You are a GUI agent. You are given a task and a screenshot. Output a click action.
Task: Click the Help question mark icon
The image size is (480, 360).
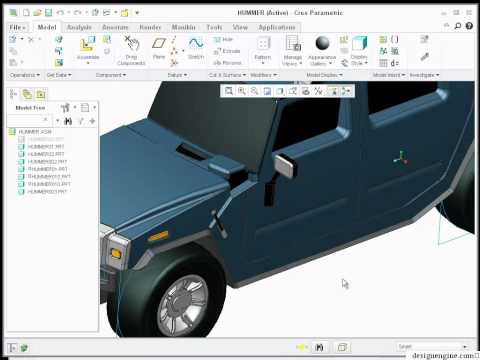coord(469,26)
